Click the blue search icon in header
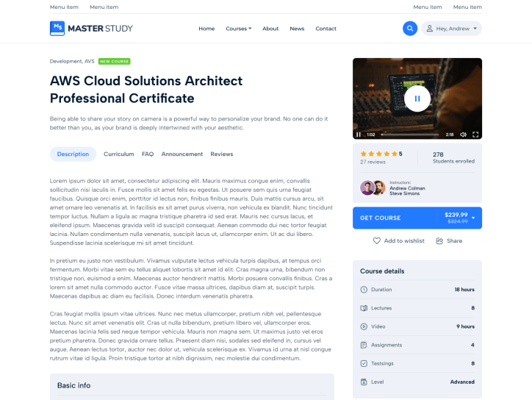The image size is (532, 400). click(410, 29)
